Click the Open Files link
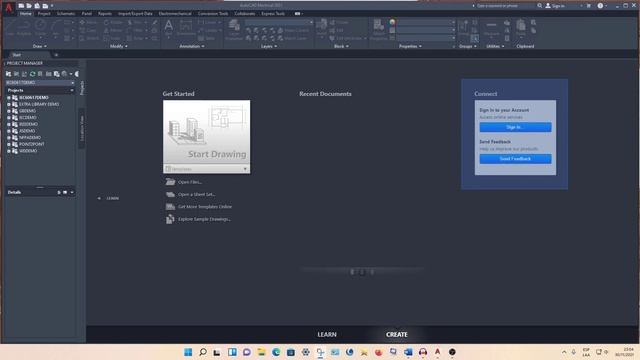 (x=190, y=182)
